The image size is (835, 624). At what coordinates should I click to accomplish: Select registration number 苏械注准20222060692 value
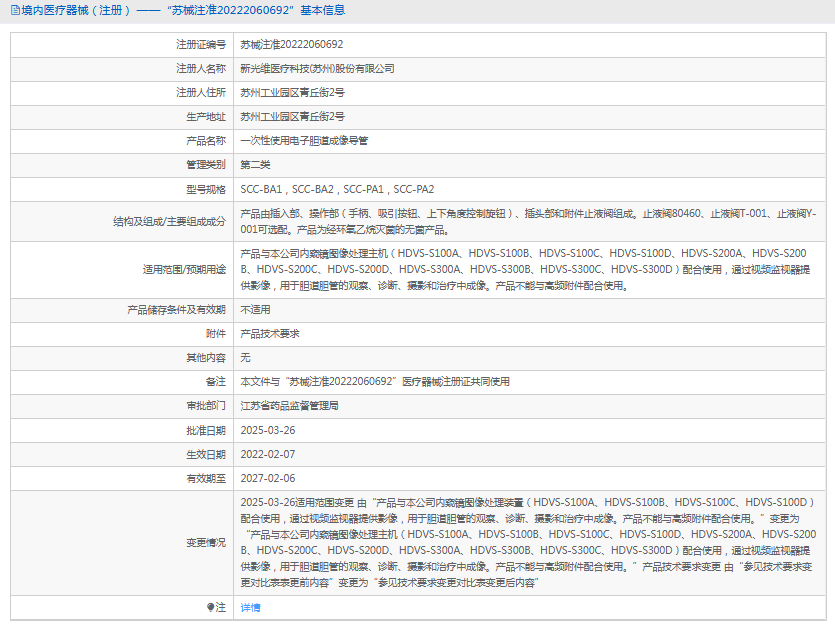pos(292,45)
